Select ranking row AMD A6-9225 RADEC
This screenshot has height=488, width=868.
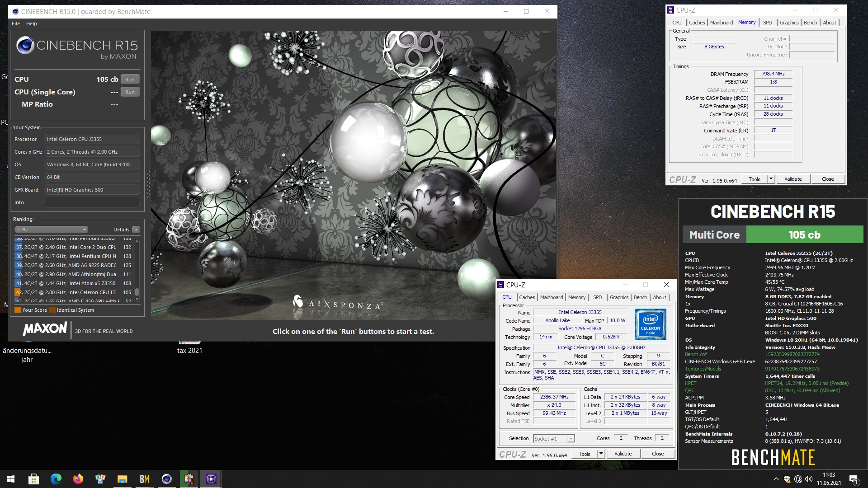[74, 265]
